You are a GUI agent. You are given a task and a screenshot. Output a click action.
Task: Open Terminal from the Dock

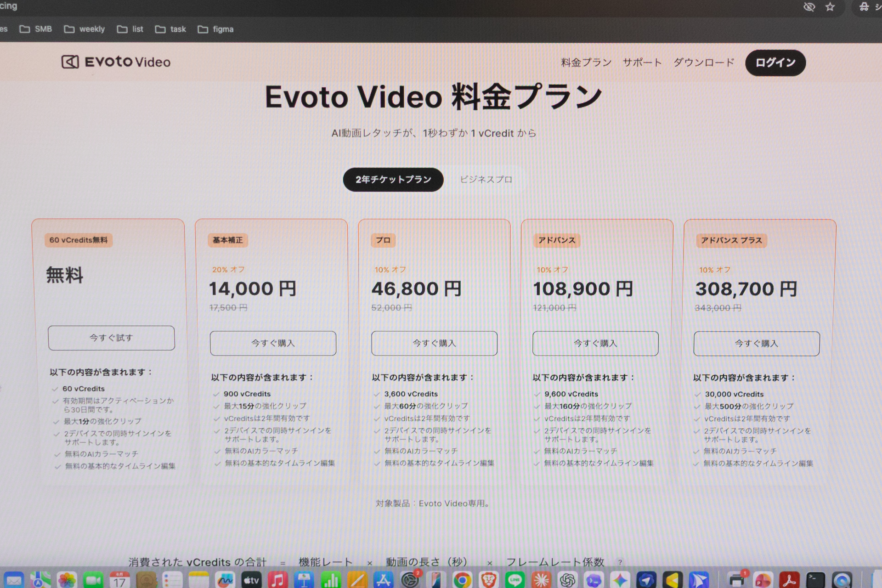tap(816, 580)
